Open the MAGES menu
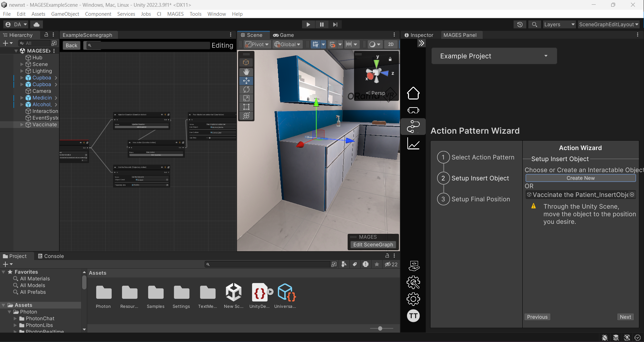The height and width of the screenshot is (342, 644). coord(175,14)
